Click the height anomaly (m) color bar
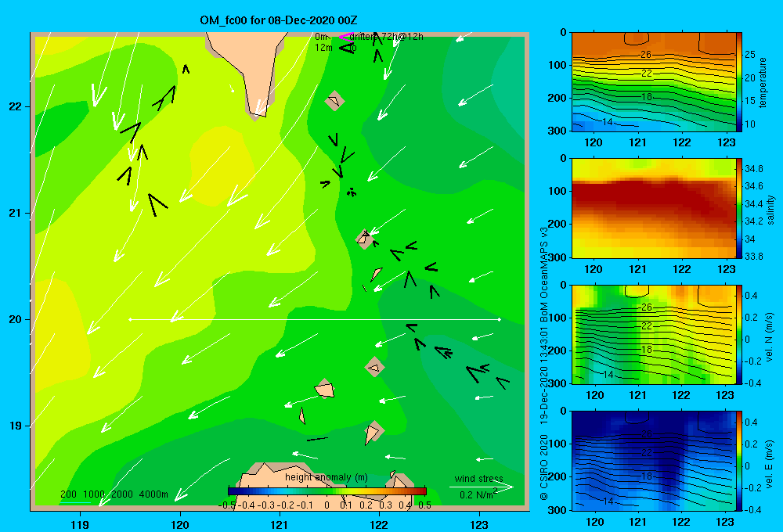783x532 pixels. (327, 491)
